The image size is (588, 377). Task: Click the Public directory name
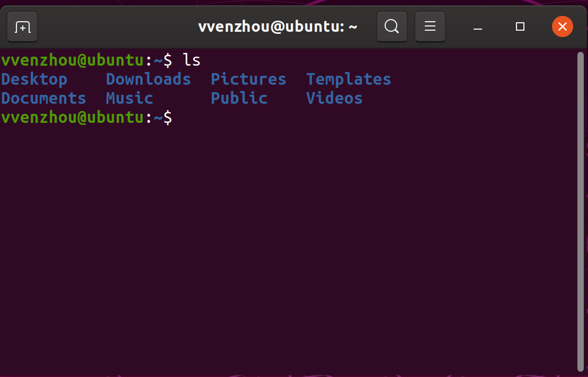(x=239, y=98)
